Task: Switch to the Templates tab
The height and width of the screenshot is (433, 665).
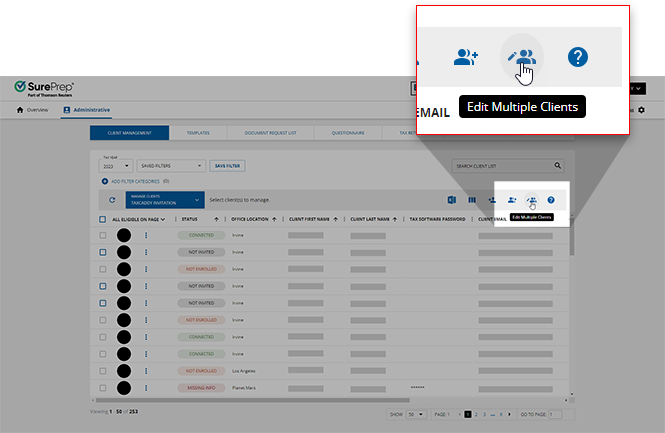Action: [197, 133]
